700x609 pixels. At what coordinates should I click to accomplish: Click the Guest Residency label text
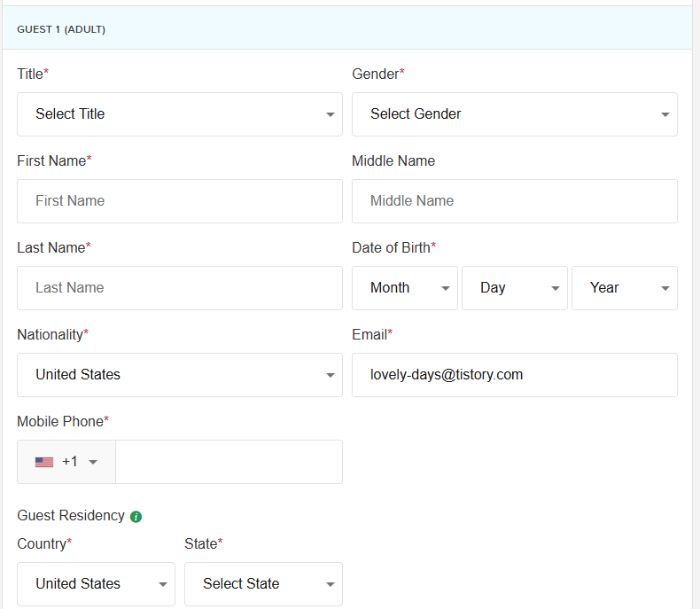coord(71,515)
